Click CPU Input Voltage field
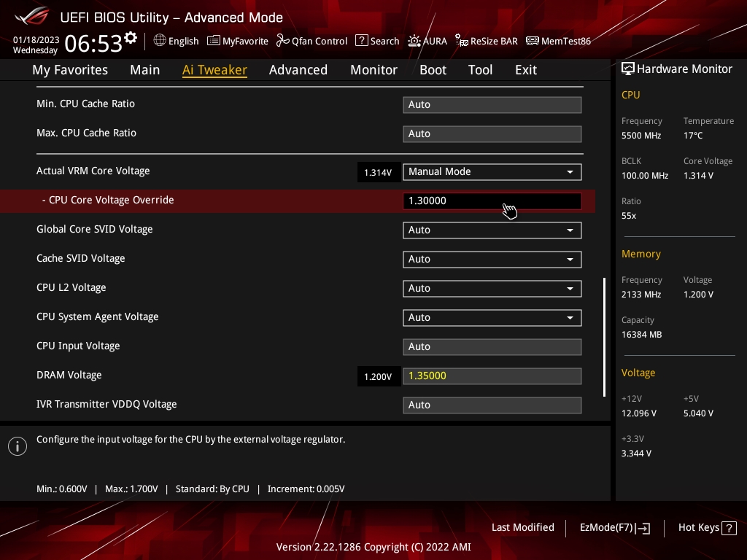The height and width of the screenshot is (560, 747). [492, 346]
